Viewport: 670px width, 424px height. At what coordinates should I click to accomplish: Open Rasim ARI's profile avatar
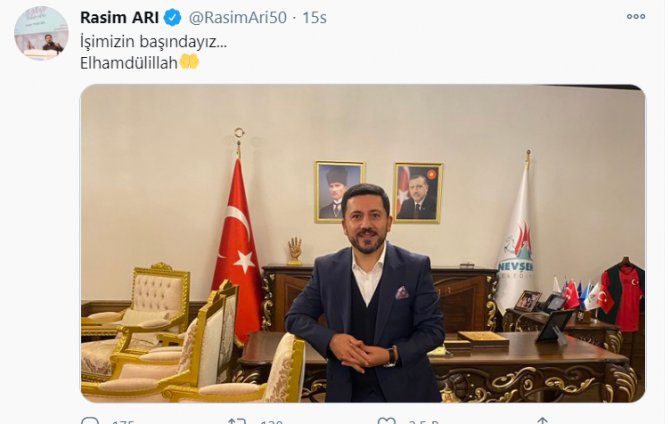[x=41, y=33]
